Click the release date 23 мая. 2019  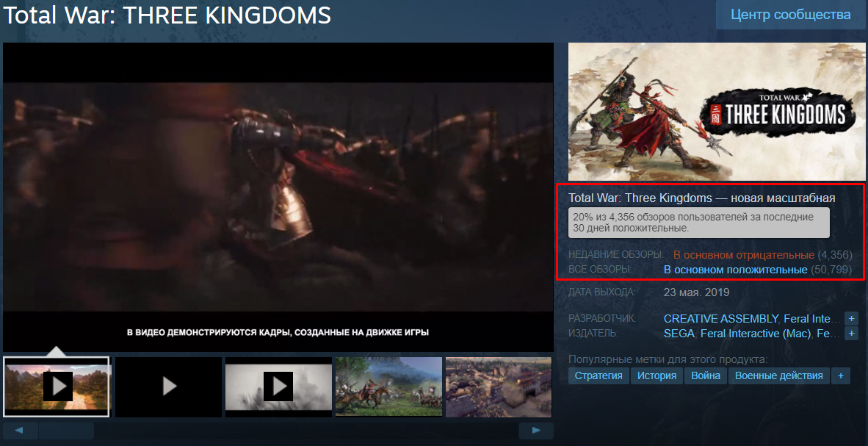point(696,292)
